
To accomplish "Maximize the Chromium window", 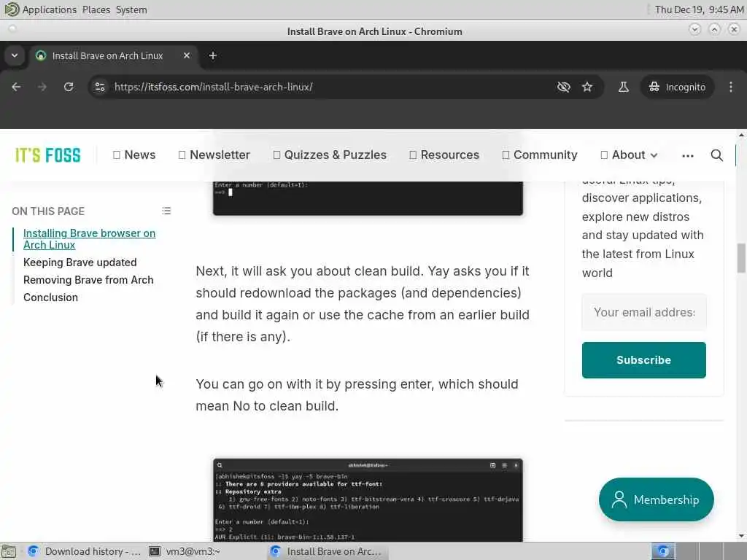I will point(715,29).
